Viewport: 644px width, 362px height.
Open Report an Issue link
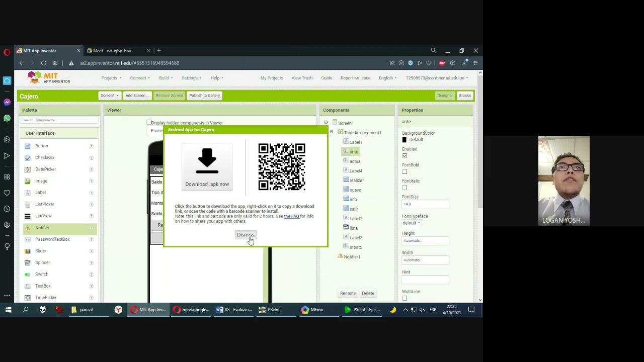point(355,78)
